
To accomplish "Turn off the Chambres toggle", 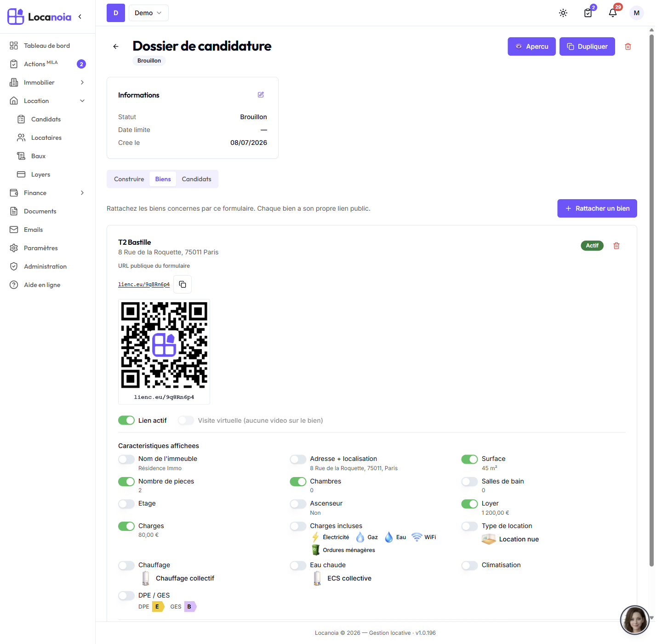I will tap(298, 482).
